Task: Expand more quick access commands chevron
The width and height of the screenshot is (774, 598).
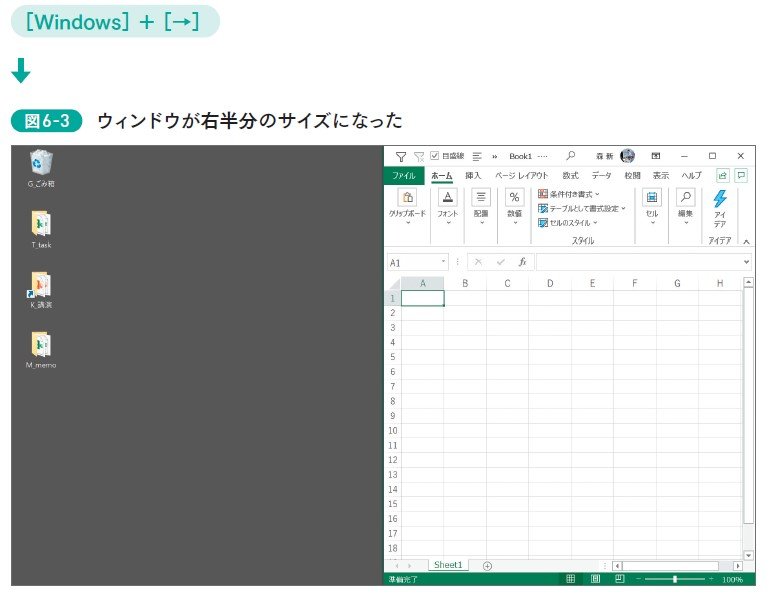Action: (x=494, y=157)
